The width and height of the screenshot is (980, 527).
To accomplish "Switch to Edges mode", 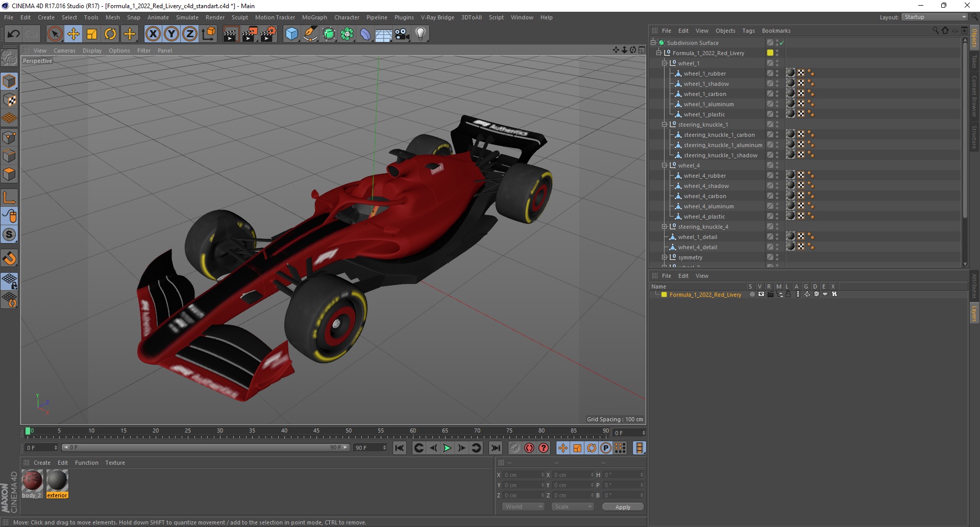I will point(9,156).
